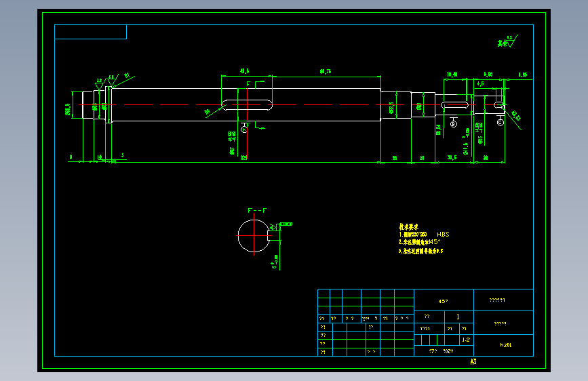Select the yellow technical requirements heading

tap(408, 227)
